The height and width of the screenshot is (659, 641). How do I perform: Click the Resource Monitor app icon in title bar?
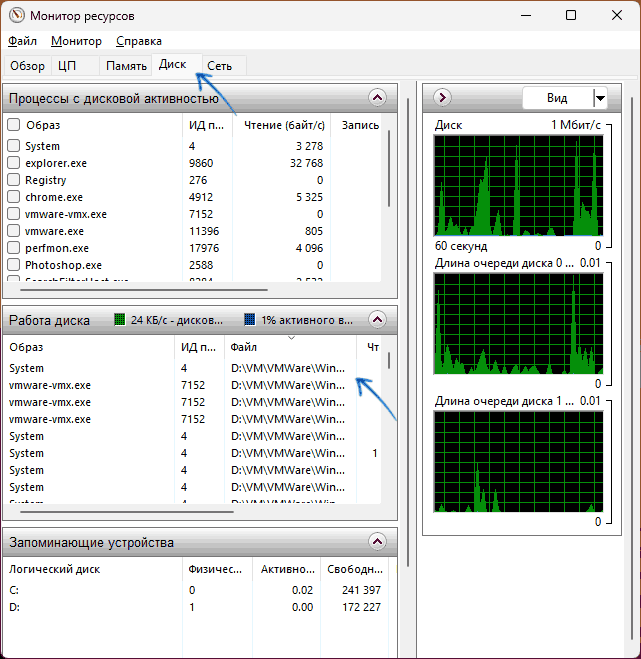coord(16,16)
